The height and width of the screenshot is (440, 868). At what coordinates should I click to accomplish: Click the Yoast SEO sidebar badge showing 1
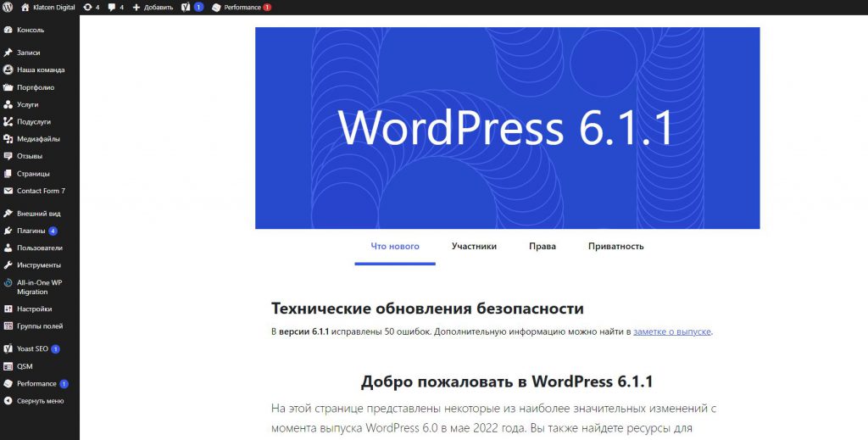click(x=55, y=349)
